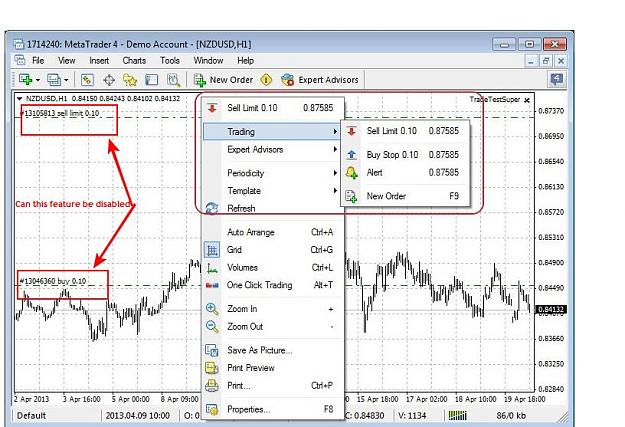This screenshot has height=427, width=625.
Task: Open the Help menu
Action: (246, 61)
